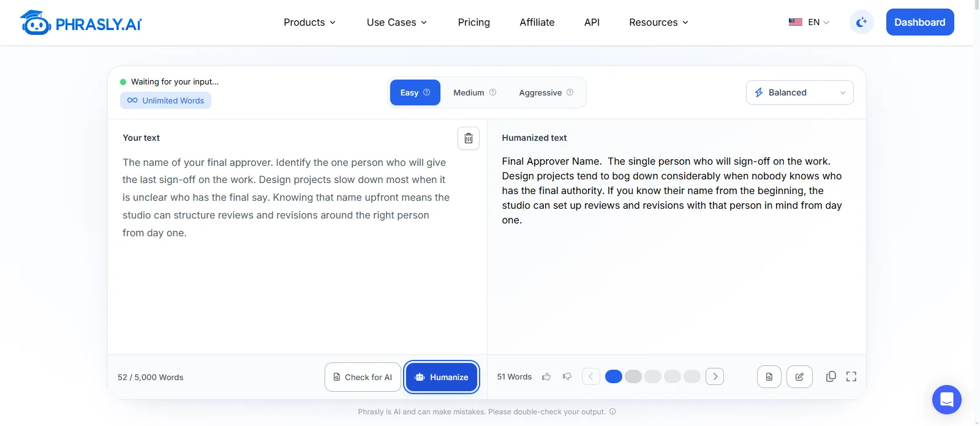Open the EN language selector
Screen dimensions: 980x426
click(809, 22)
